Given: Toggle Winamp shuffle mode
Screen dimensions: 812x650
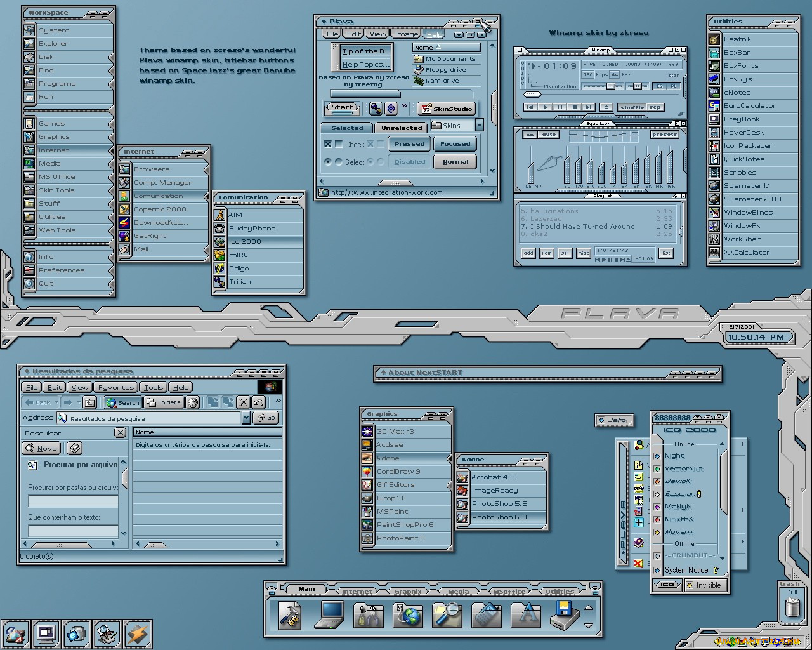Looking at the screenshot, I should [x=631, y=107].
